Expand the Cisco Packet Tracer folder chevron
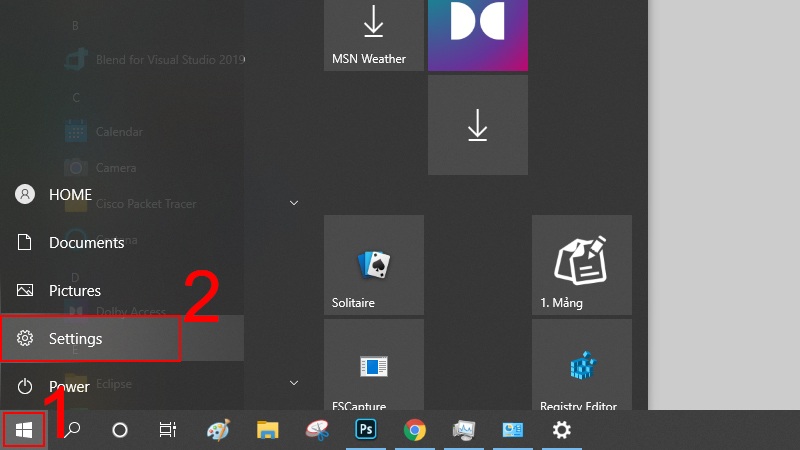800x450 pixels. 294,203
